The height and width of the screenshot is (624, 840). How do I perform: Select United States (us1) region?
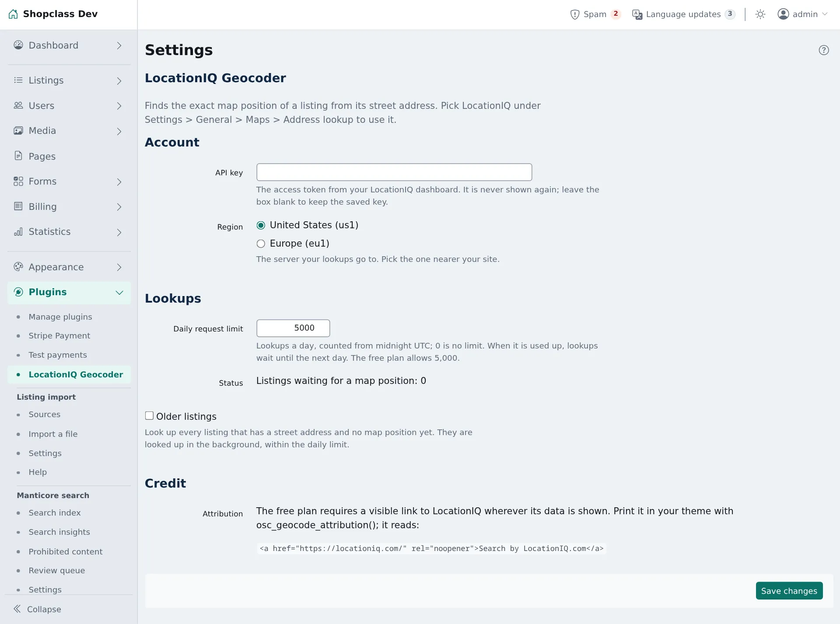(261, 225)
